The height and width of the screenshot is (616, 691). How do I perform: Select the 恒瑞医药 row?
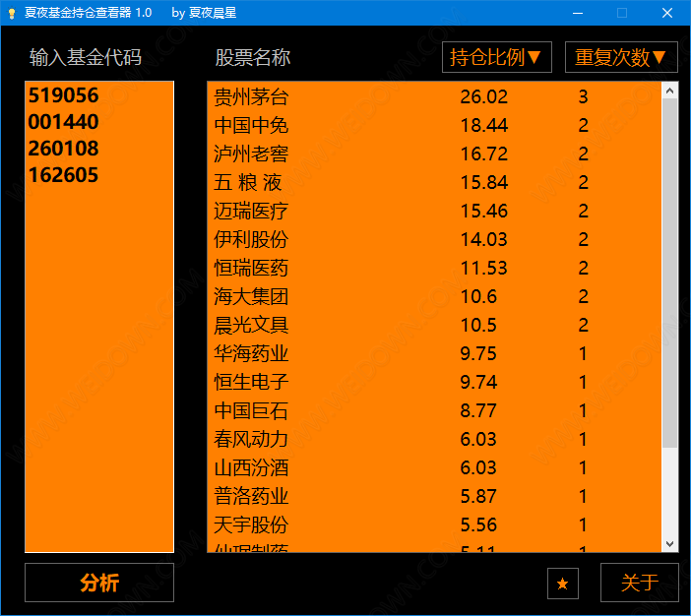click(x=434, y=268)
